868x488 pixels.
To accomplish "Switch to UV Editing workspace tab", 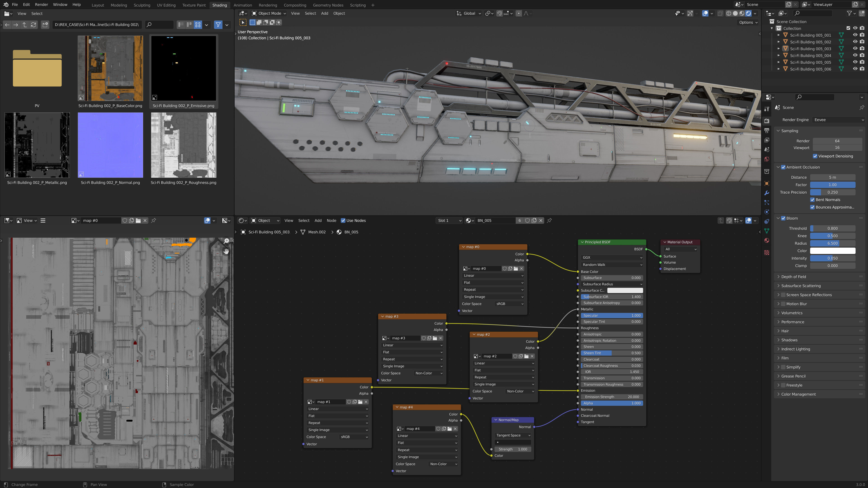I will click(x=166, y=5).
